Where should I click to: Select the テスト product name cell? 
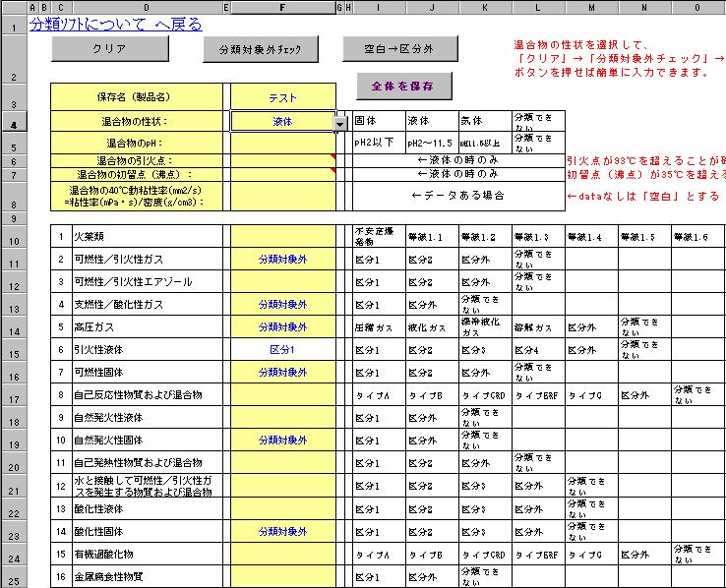tap(283, 97)
